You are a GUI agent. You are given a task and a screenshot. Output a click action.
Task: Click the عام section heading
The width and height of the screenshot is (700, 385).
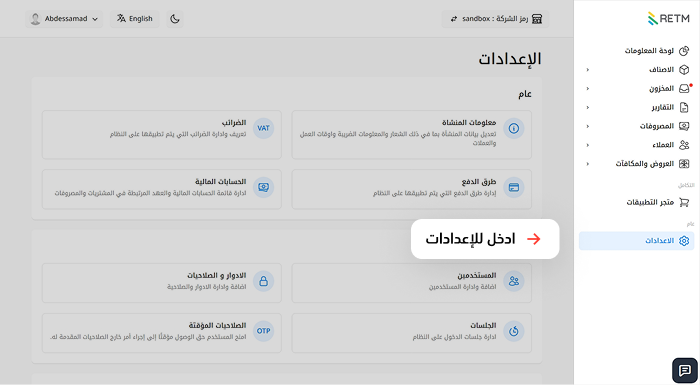[525, 94]
